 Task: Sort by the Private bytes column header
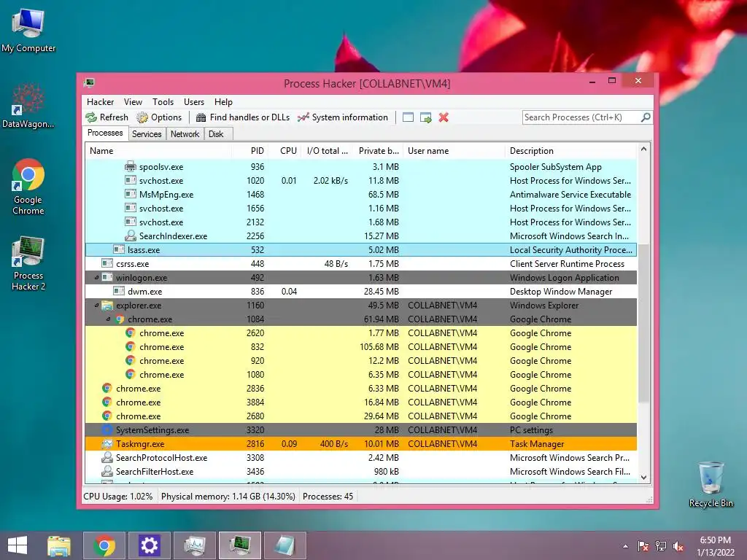378,151
